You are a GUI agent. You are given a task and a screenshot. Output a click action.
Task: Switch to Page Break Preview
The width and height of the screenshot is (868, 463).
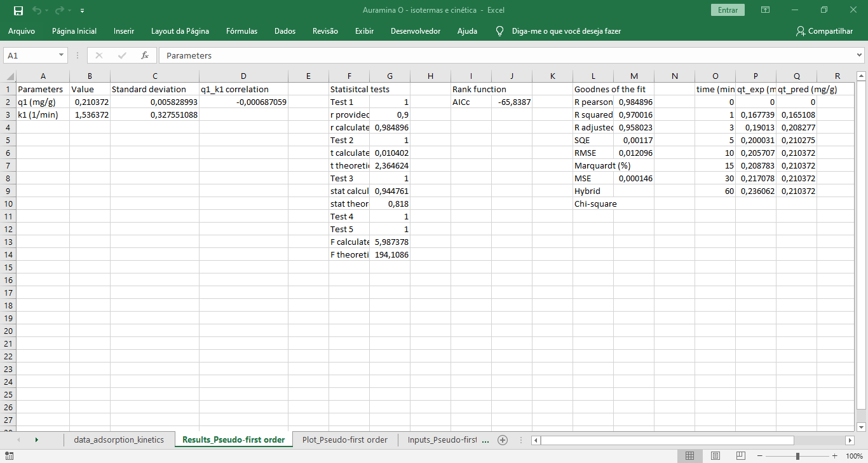click(x=740, y=456)
